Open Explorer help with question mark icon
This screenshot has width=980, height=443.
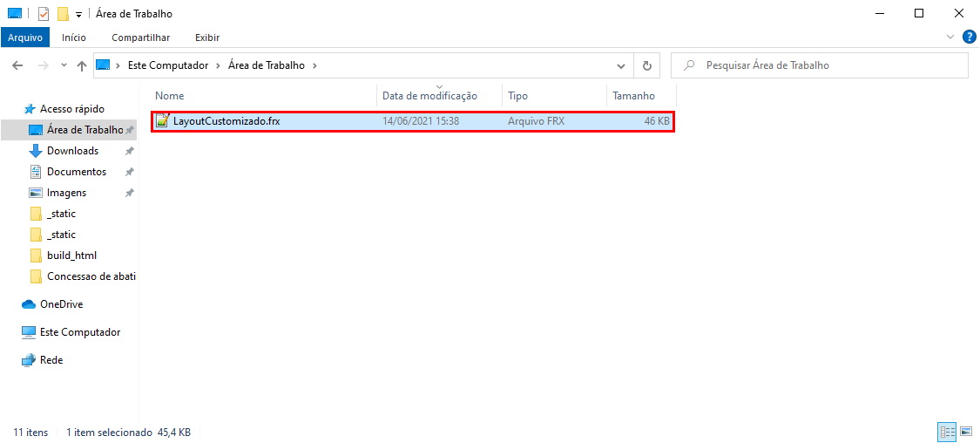(x=969, y=37)
